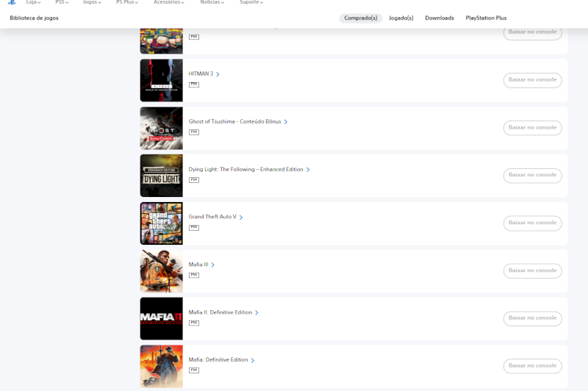This screenshot has width=588, height=391.
Task: Click PS4 badge under Dying Light
Action: (194, 180)
